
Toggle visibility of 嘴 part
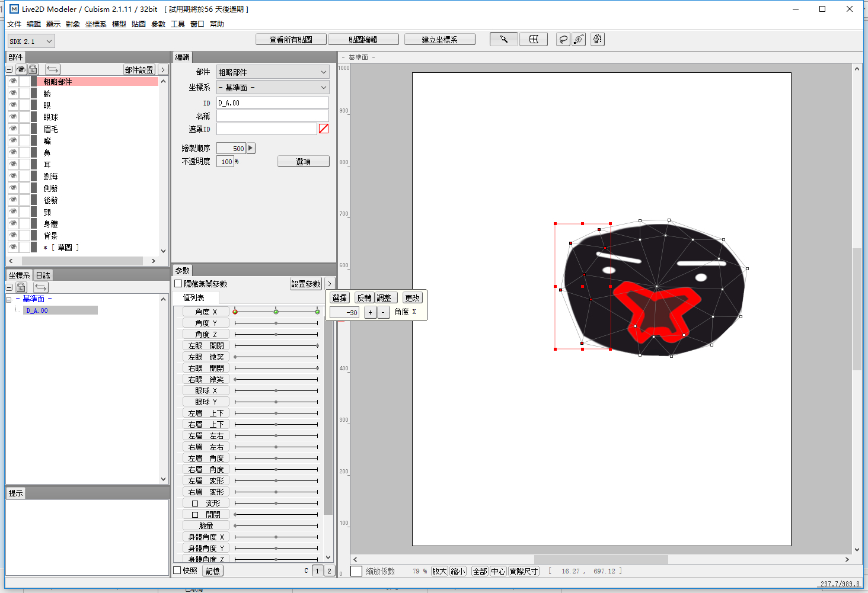tap(13, 140)
